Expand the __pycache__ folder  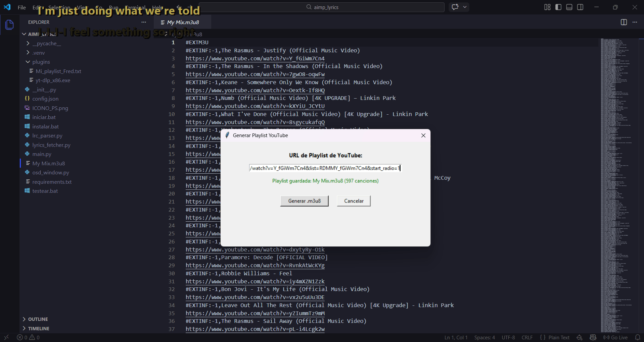(46, 44)
